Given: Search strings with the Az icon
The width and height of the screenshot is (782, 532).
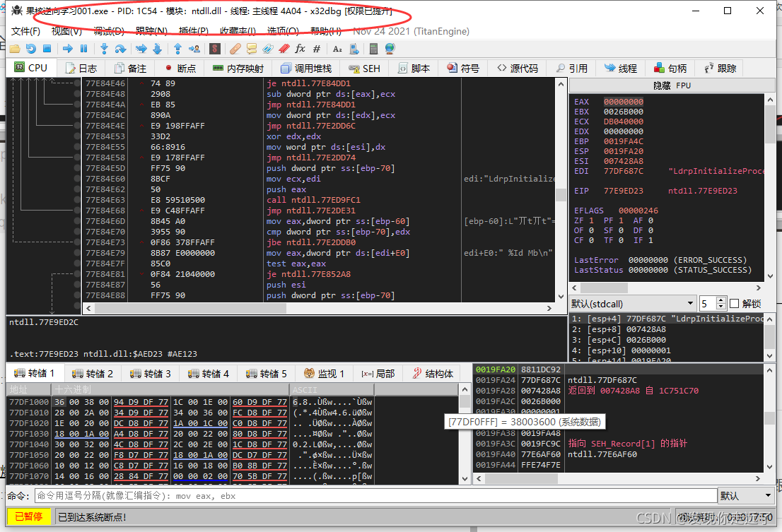Looking at the screenshot, I should click(x=338, y=49).
